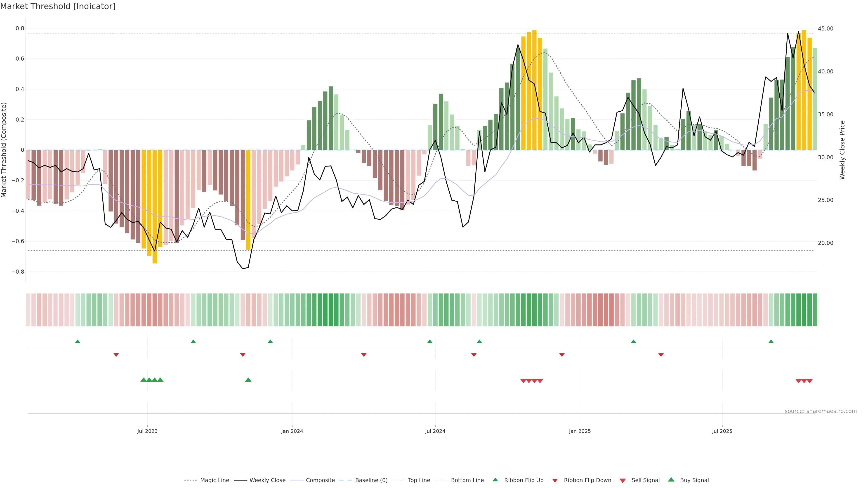868x488 pixels.
Task: Select the rightmost green ribbon flip up triangle marker
Action: coord(771,342)
